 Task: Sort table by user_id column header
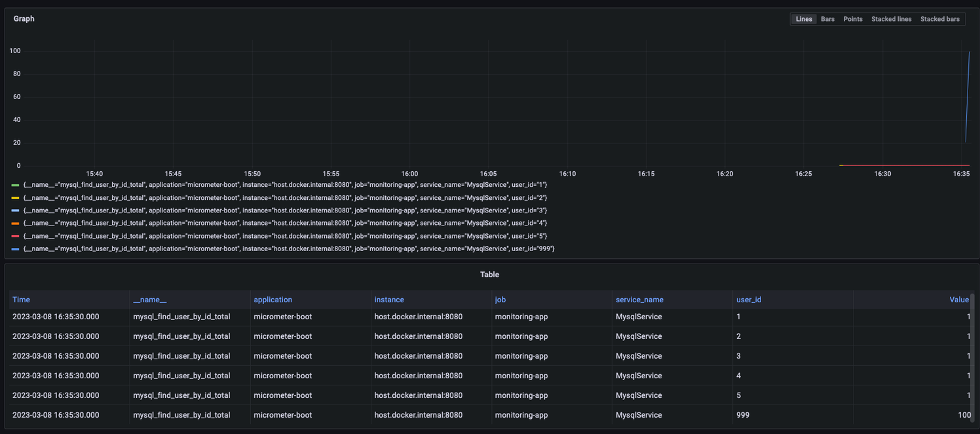749,300
